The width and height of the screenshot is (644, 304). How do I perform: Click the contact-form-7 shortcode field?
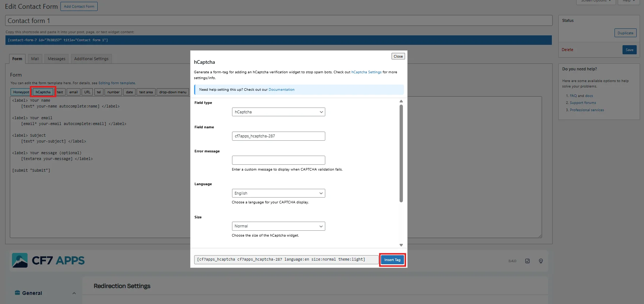(279, 40)
